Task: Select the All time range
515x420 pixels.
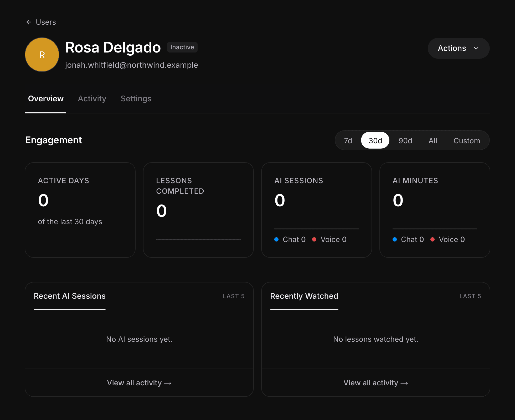Action: [433, 140]
